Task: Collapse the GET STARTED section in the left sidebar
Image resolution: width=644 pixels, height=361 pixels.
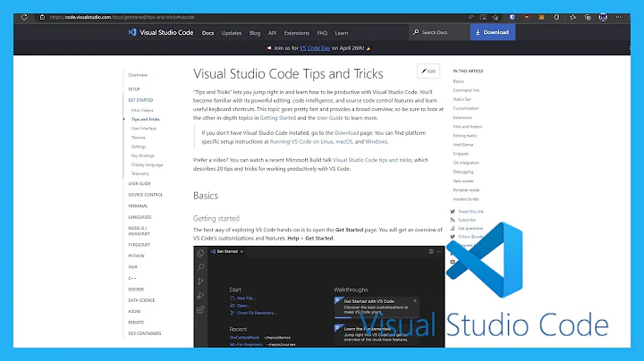Action: (x=140, y=100)
